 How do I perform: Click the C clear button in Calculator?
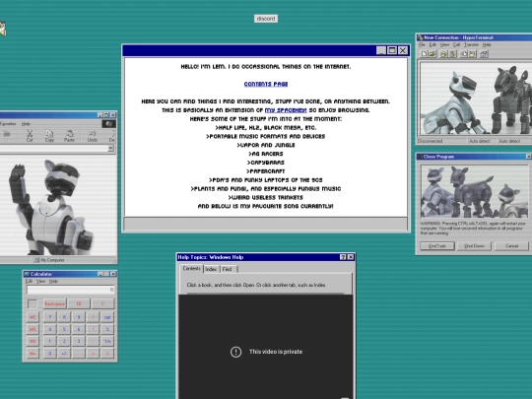[102, 304]
